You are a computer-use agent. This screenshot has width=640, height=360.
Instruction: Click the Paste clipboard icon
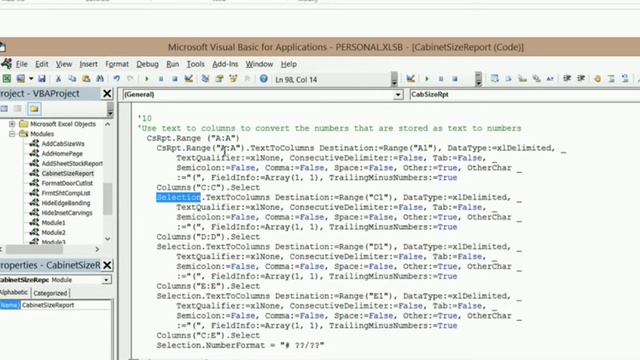86,79
